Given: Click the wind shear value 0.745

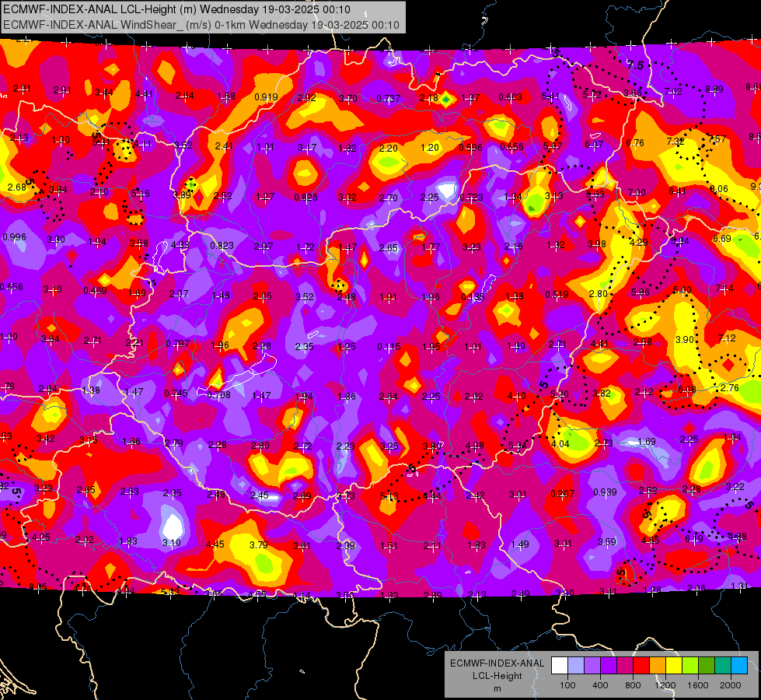Looking at the screenshot, I should (x=176, y=394).
